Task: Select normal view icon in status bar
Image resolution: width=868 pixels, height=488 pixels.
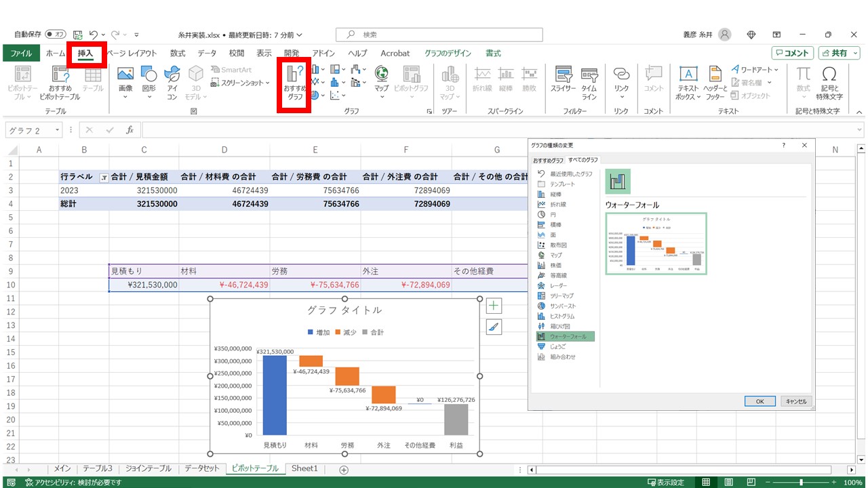Action: (706, 483)
